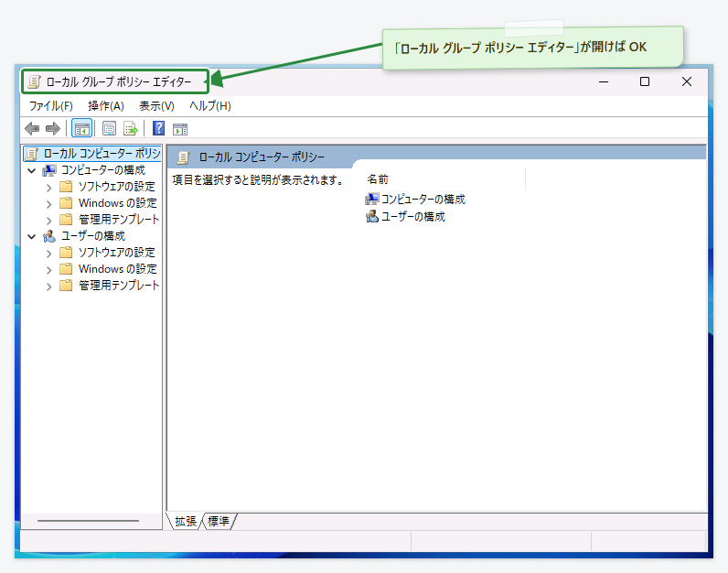
Task: Click folder icon of 管理用テンプレート under ユーザーの構成
Action: (66, 286)
